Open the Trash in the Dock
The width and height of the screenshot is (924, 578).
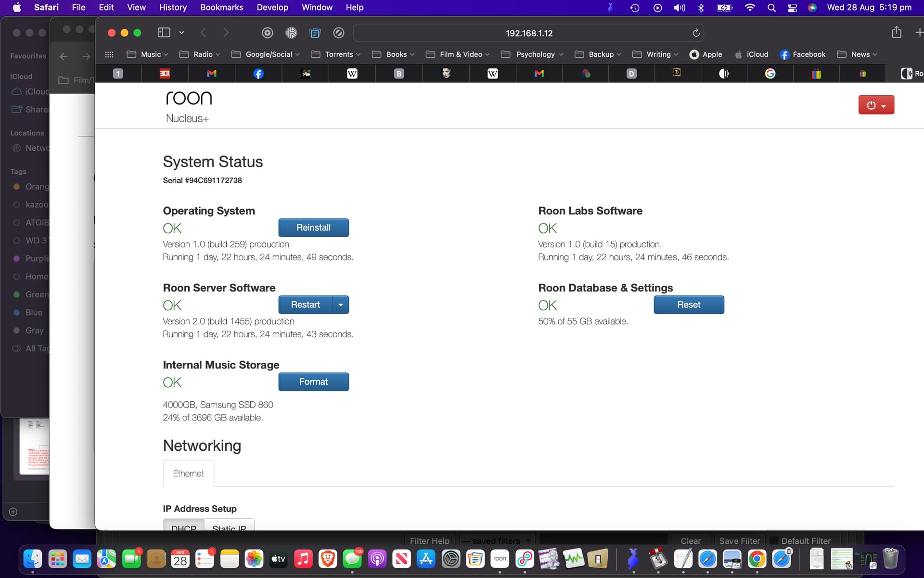(x=890, y=559)
